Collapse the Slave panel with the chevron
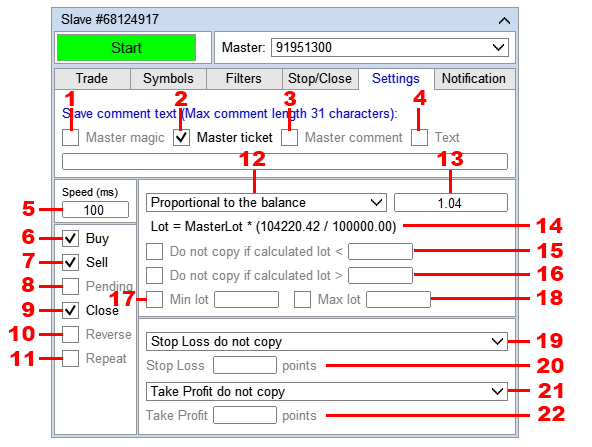 504,20
